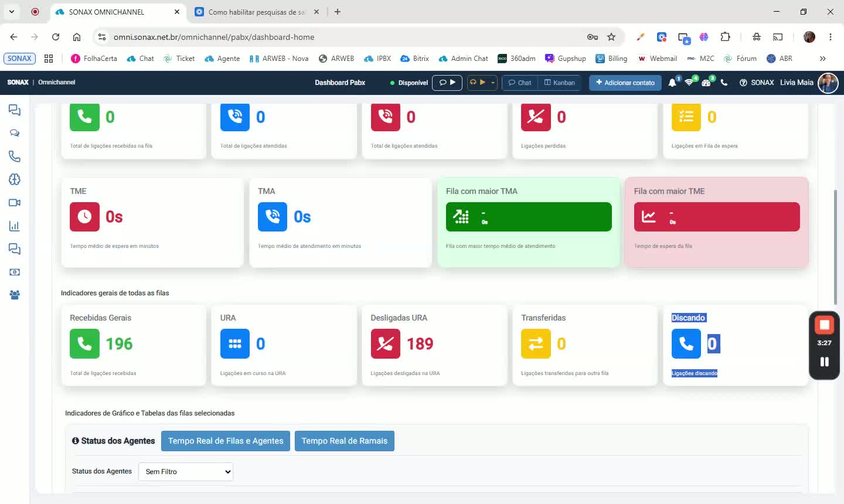The image size is (844, 504).
Task: Expand the headset button dropdown arrow
Action: 493,83
